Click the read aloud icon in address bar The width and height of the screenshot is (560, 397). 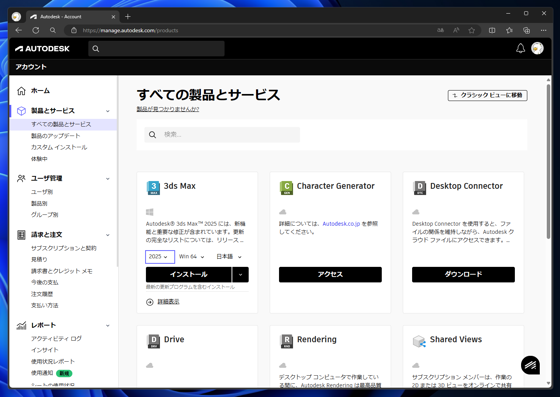click(456, 30)
